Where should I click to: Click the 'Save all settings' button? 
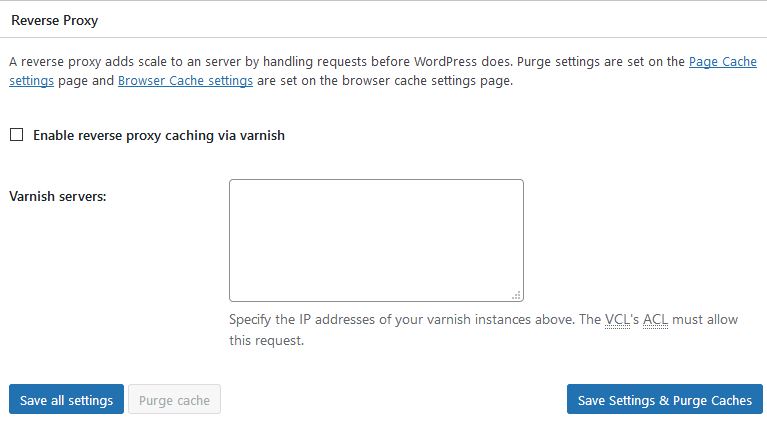click(x=66, y=399)
